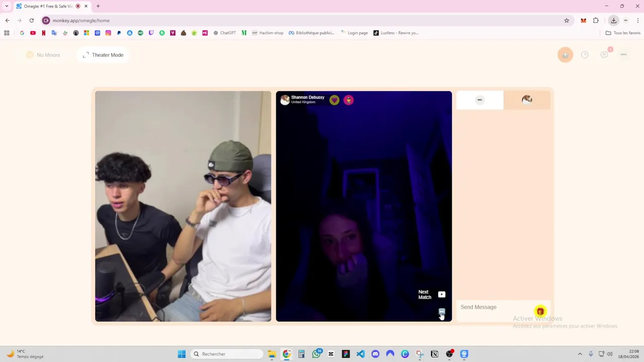Viewport: 644px width, 362px height.
Task: Open Discord from the taskbar
Action: [x=375, y=354]
